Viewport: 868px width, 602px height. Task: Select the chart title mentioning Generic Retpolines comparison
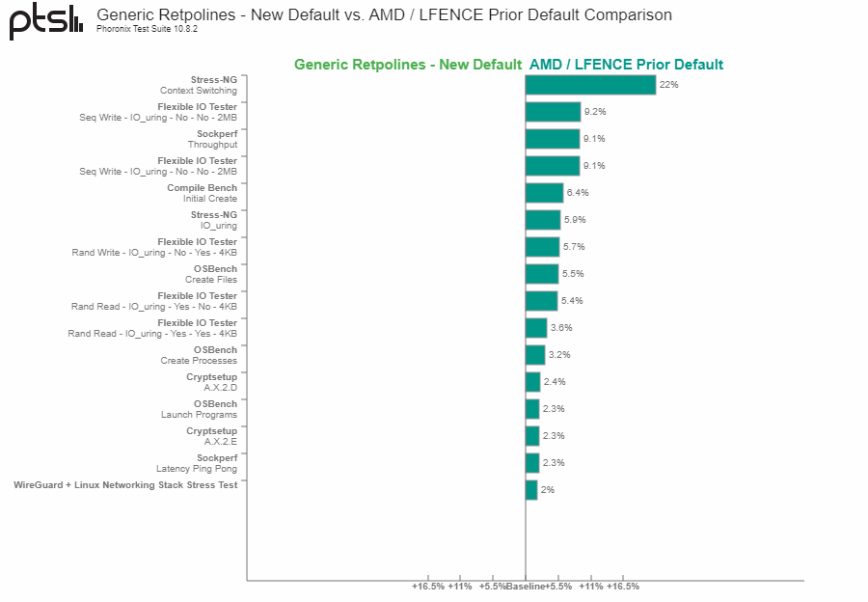point(384,14)
